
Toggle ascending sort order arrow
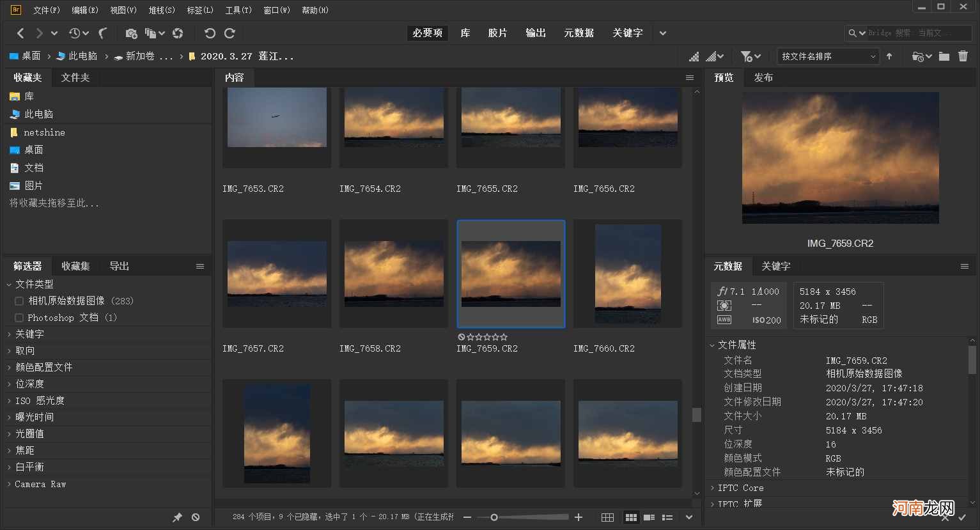coord(889,56)
